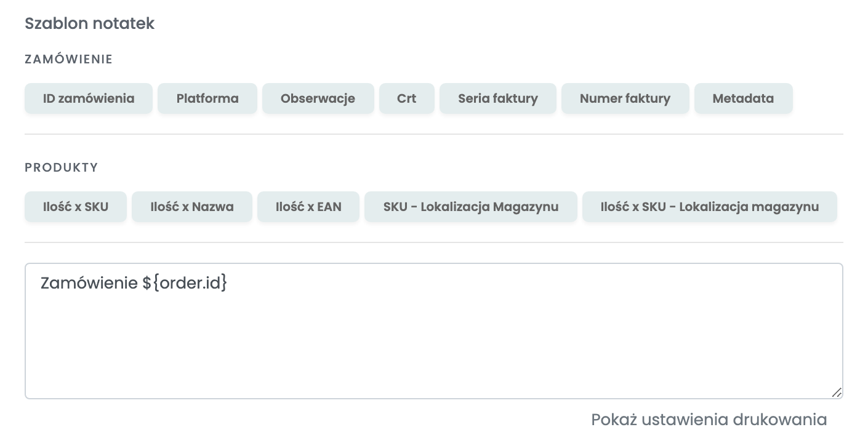
Task: Add the Ilość x Nazwa tag
Action: pos(192,207)
